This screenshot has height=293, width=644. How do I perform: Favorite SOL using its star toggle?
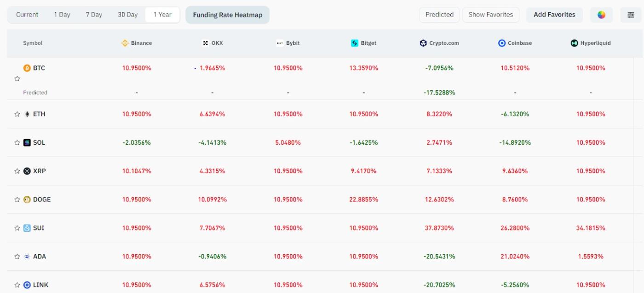[17, 142]
